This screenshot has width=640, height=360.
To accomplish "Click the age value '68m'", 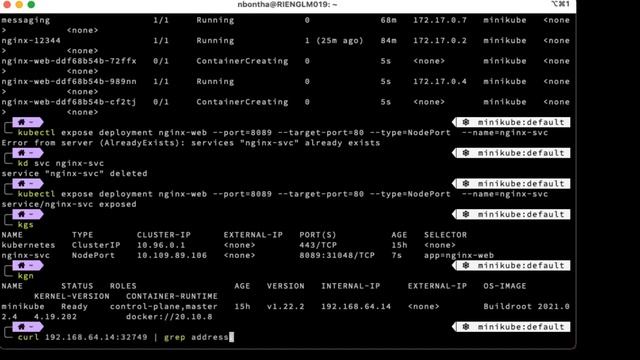I will (x=388, y=20).
